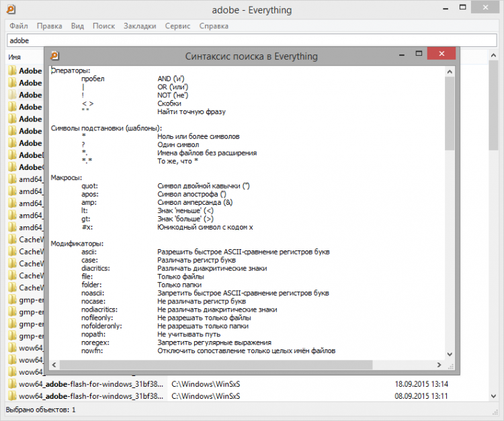
Task: Click left arrow of dialog horizontal scrollbar
Action: click(x=54, y=365)
